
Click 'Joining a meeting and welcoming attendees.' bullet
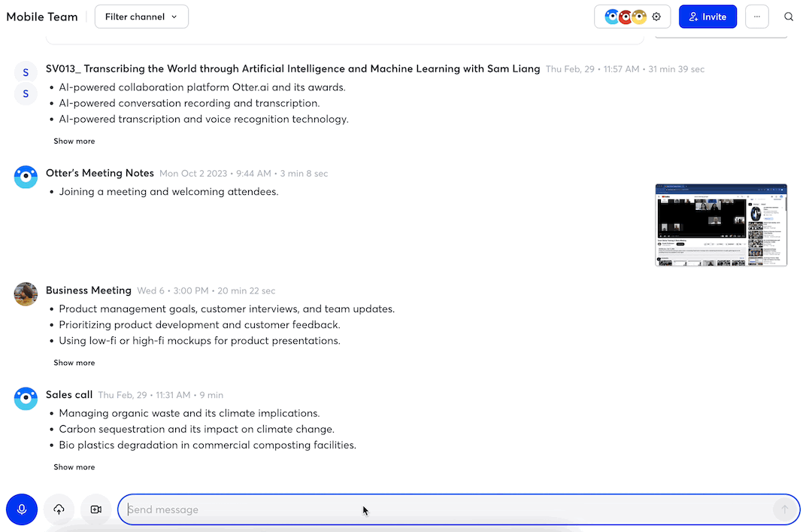169,192
